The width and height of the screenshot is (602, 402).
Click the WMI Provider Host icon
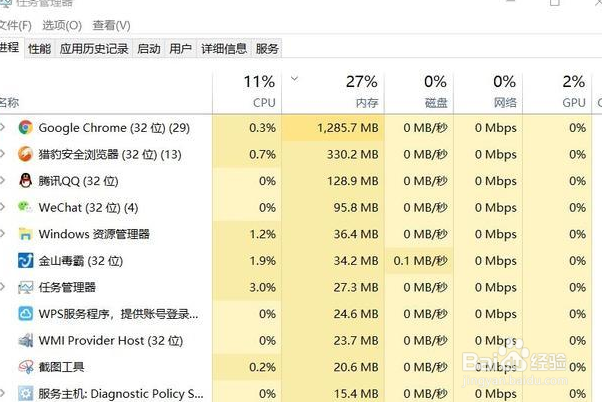pos(25,341)
